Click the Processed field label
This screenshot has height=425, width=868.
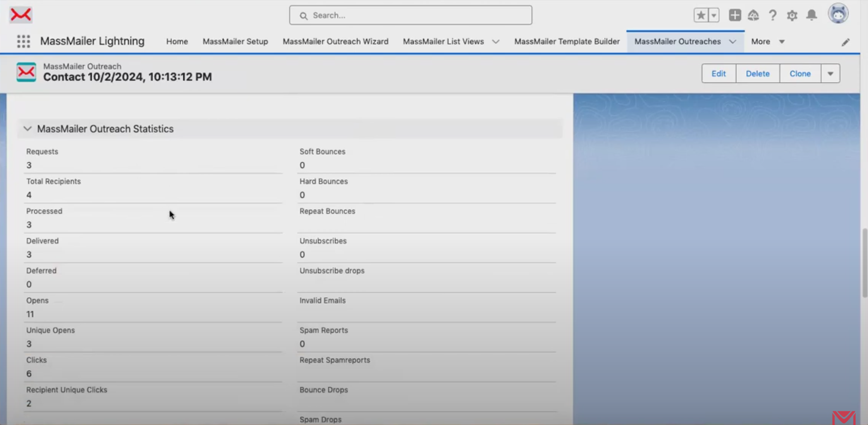point(44,211)
